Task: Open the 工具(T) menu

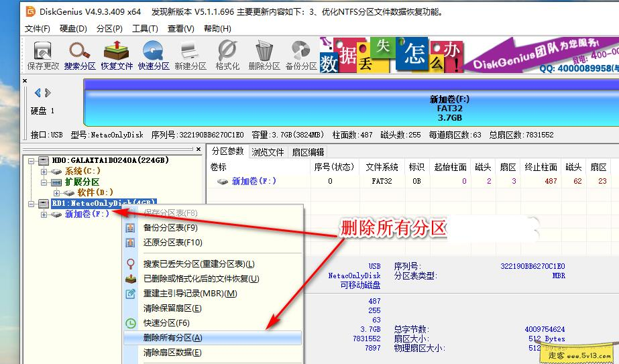Action: [x=145, y=28]
